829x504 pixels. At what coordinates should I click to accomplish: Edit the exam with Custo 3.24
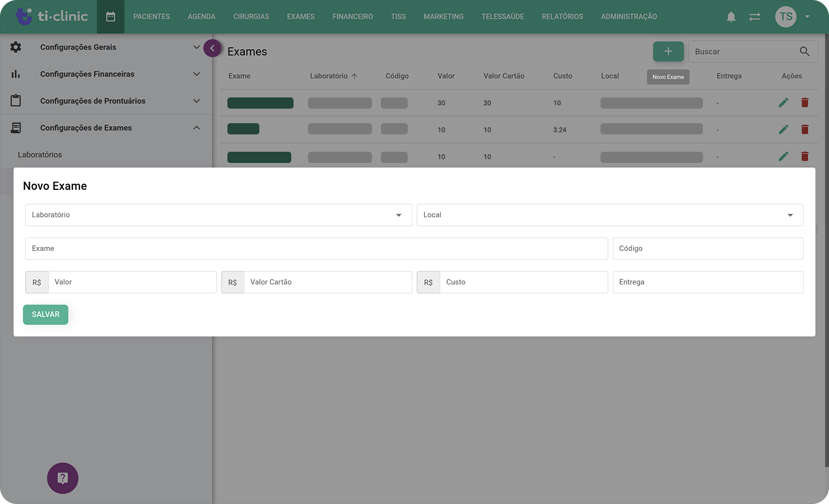(x=784, y=129)
